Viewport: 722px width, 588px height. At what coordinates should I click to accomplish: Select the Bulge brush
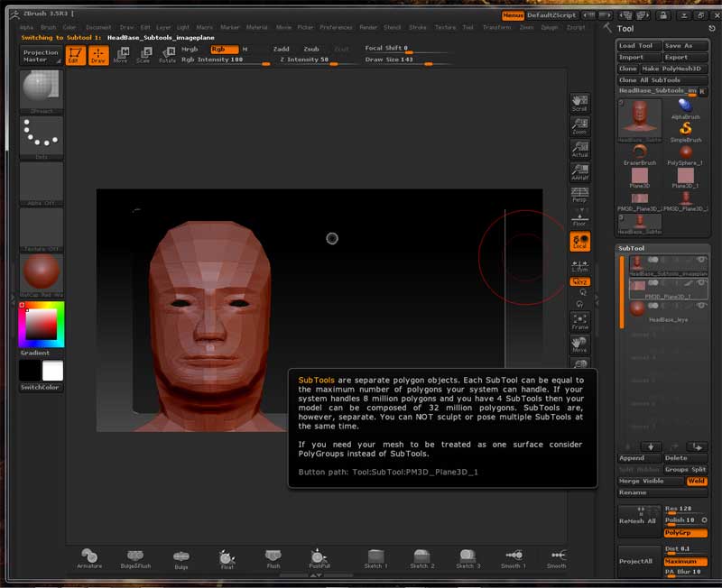pyautogui.click(x=181, y=559)
